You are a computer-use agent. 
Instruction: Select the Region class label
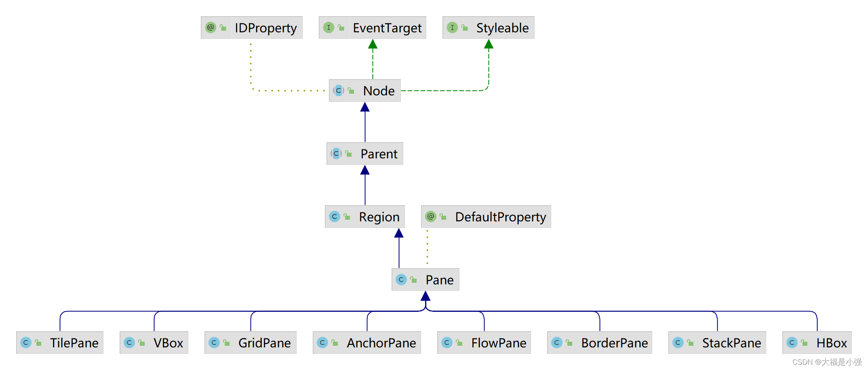point(379,217)
